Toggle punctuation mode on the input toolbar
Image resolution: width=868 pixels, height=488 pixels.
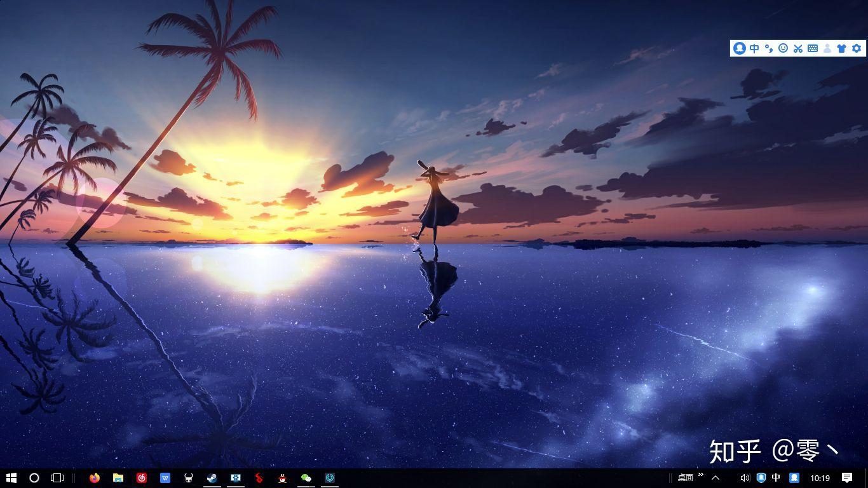pos(768,48)
